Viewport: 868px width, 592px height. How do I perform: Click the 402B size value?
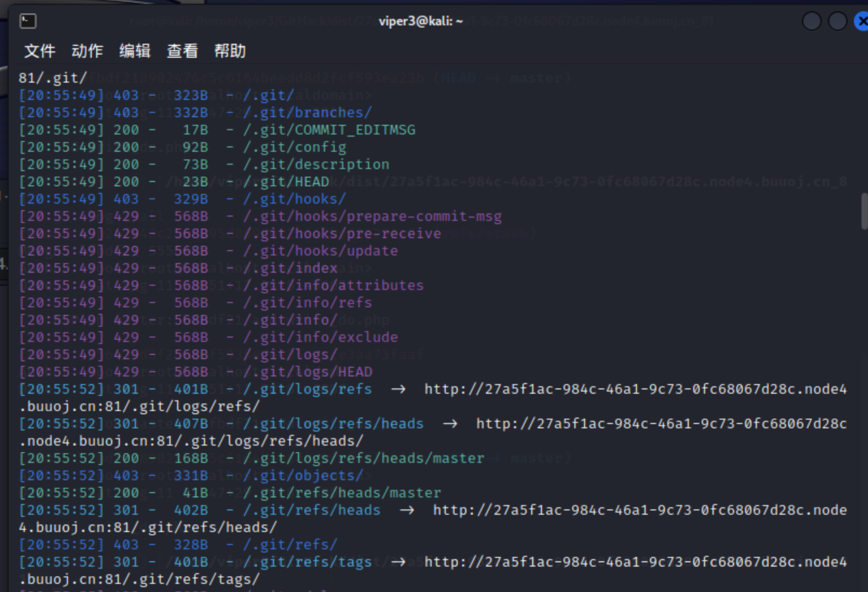191,510
